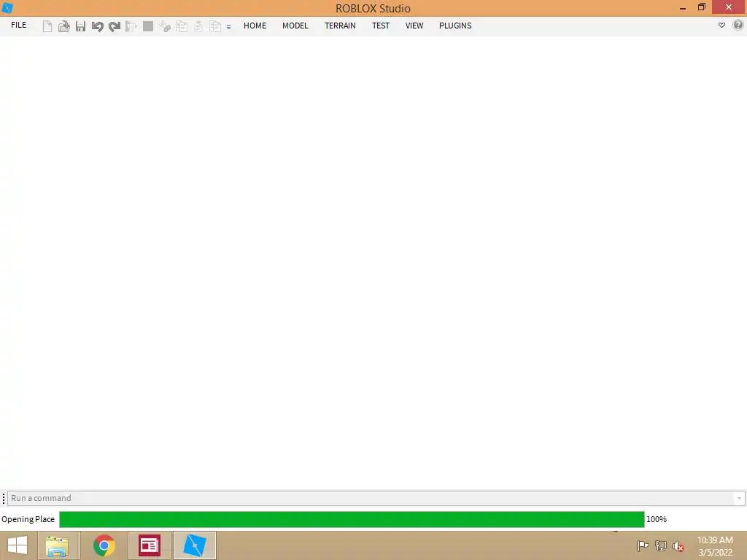The height and width of the screenshot is (560, 747).
Task: Open the red news app on taskbar
Action: pyautogui.click(x=149, y=545)
